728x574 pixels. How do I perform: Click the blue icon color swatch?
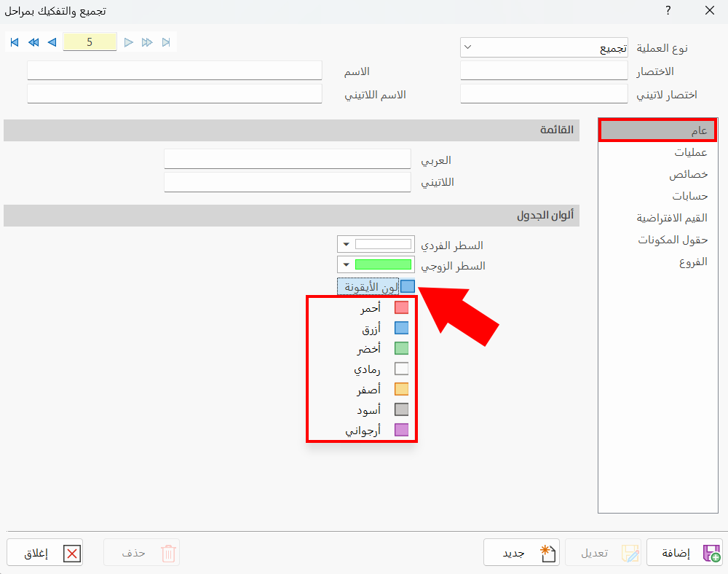tap(408, 286)
